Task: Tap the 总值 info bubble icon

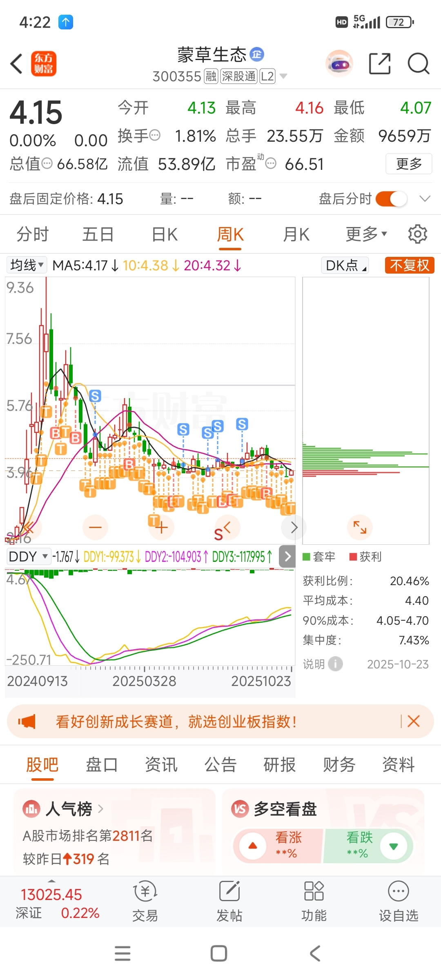Action: click(47, 163)
